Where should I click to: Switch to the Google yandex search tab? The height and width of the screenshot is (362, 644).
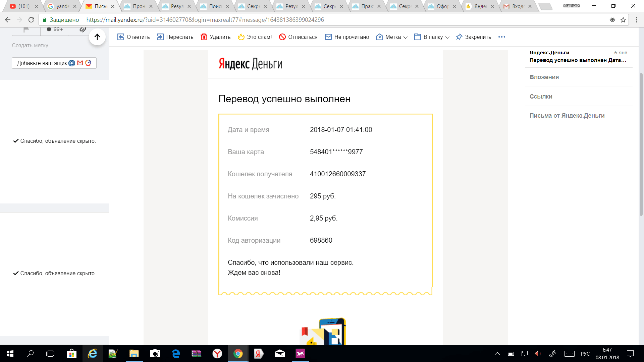pos(62,6)
